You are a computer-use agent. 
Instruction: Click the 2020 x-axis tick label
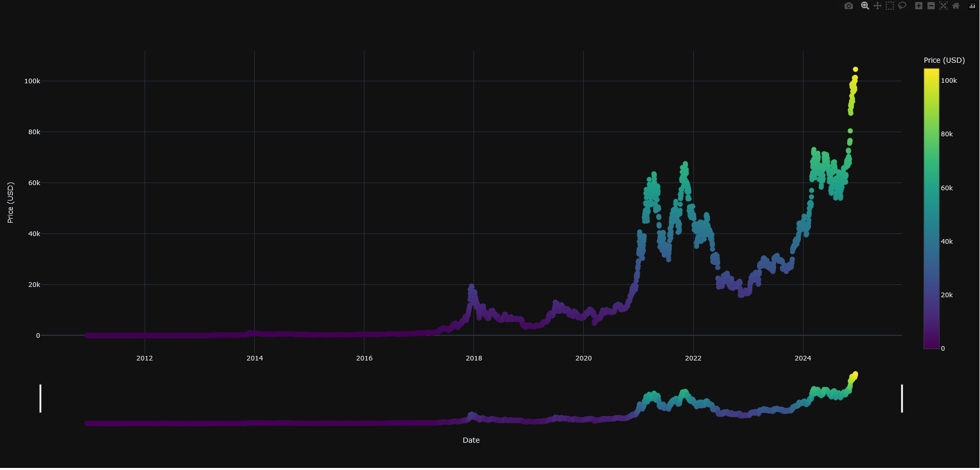pos(584,358)
